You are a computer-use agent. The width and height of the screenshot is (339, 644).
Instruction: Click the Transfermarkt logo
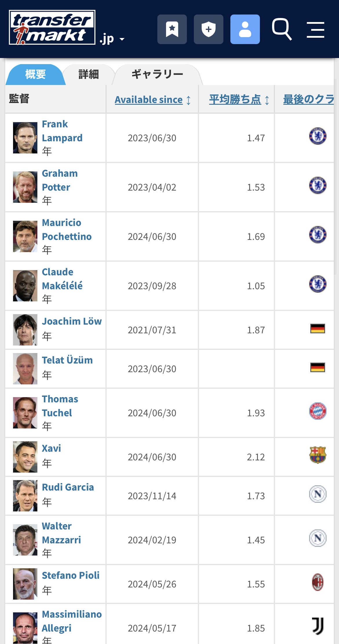[52, 28]
